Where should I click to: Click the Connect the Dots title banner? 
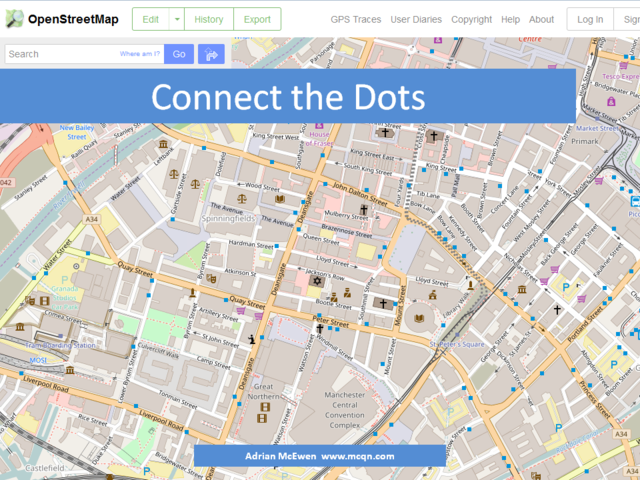coord(288,96)
